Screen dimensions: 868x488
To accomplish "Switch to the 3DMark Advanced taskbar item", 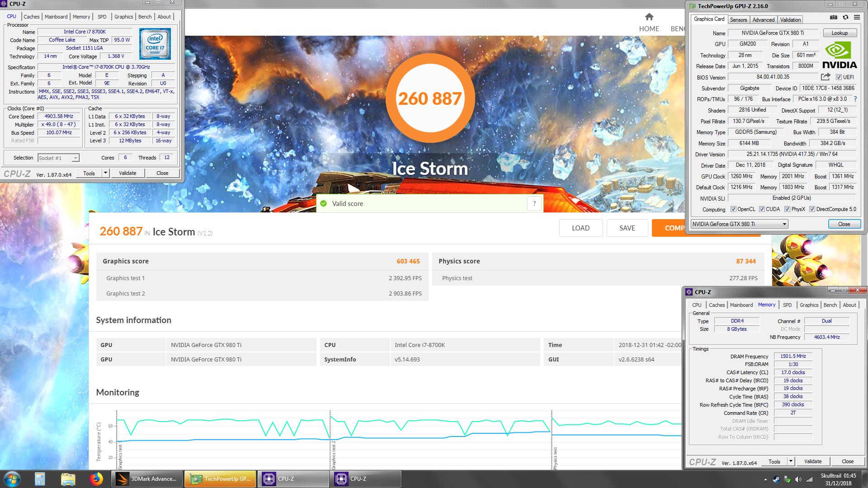I will click(147, 479).
